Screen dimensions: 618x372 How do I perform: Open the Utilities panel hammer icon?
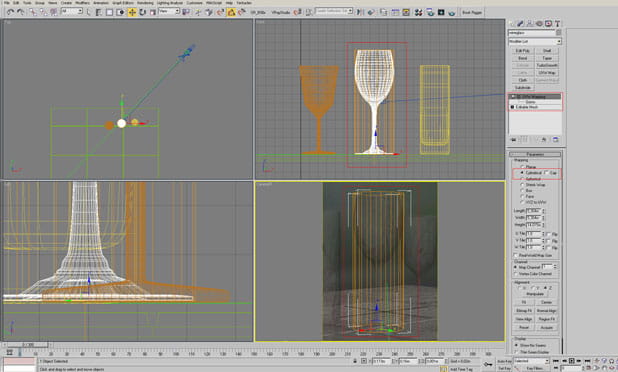point(557,24)
